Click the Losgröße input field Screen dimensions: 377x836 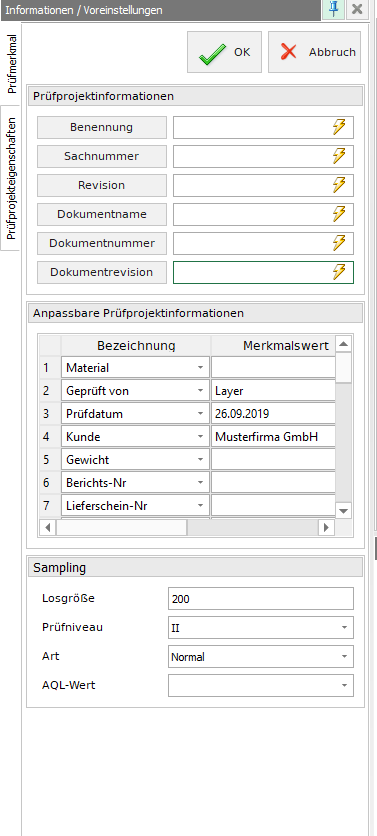tap(261, 599)
